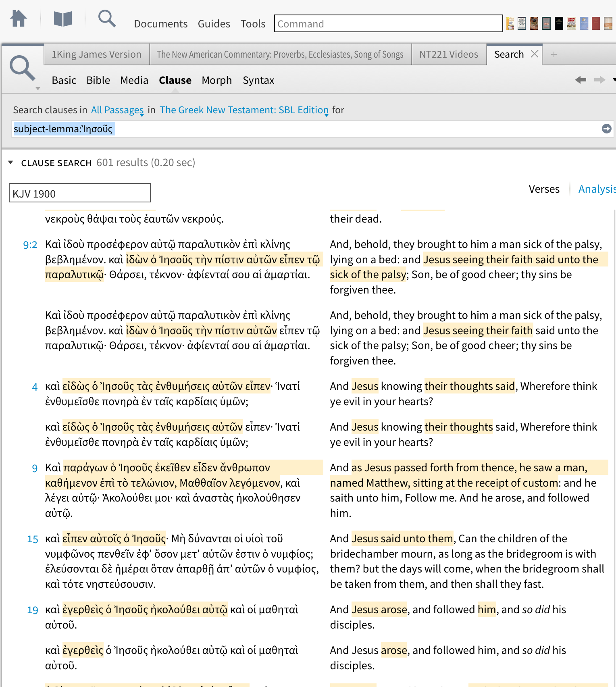Open the dark green framed book shortcut
616x687 pixels.
[546, 23]
